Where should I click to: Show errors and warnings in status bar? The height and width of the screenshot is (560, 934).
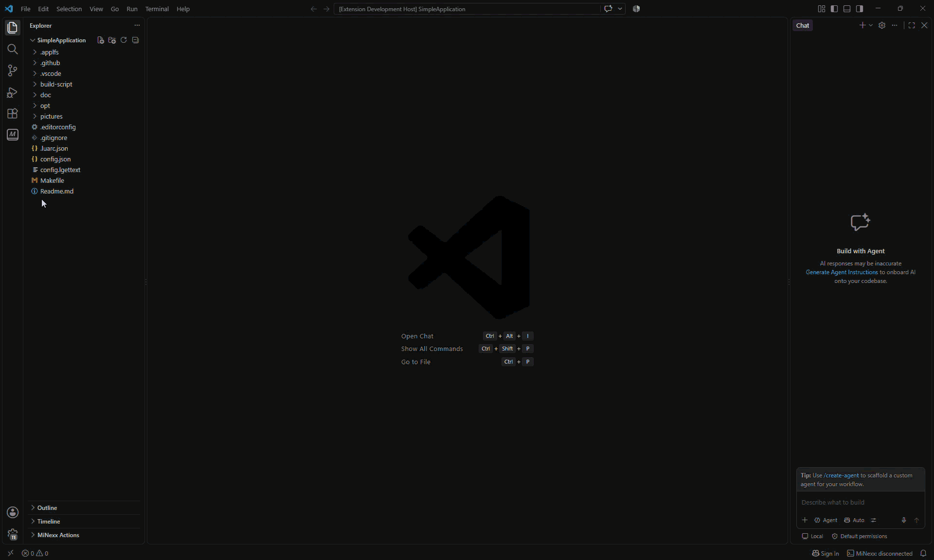coord(35,553)
